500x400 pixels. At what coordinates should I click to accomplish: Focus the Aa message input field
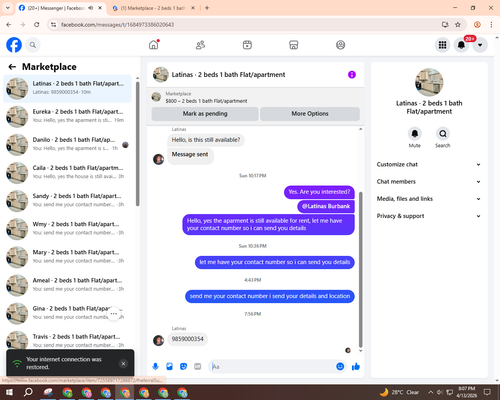[x=273, y=367]
